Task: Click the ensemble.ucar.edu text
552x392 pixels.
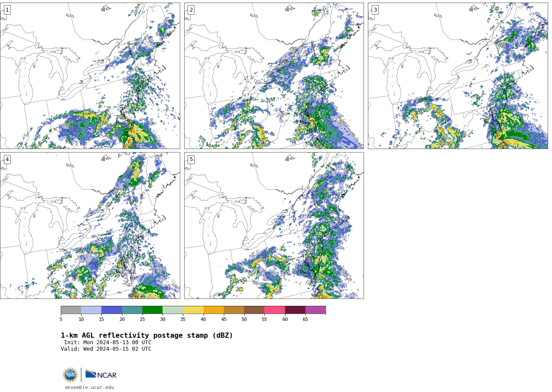Action: click(90, 387)
